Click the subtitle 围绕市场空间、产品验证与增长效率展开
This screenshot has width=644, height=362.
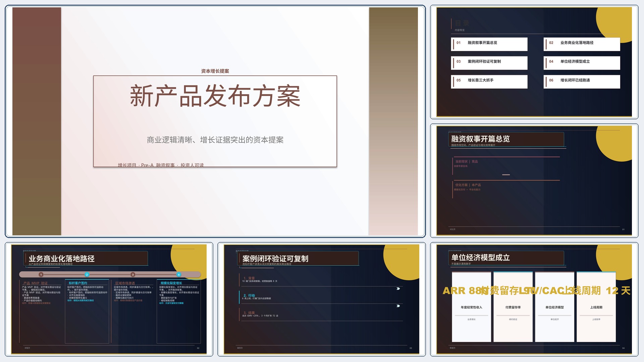(x=473, y=145)
